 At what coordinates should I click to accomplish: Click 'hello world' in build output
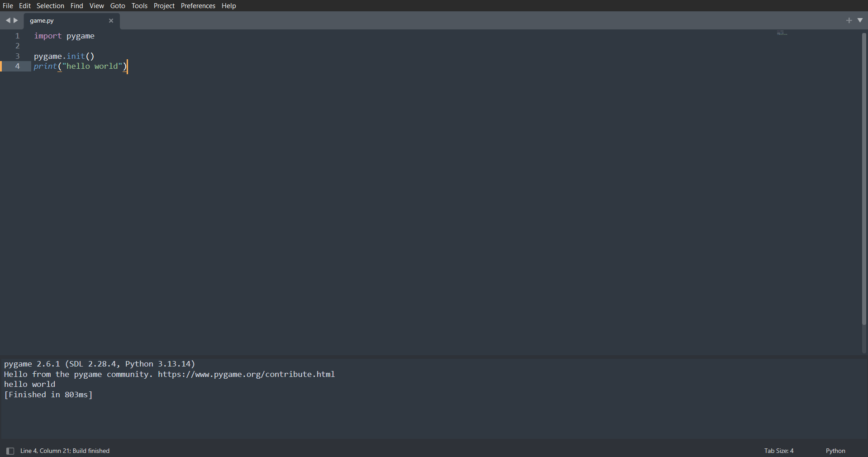click(x=30, y=384)
